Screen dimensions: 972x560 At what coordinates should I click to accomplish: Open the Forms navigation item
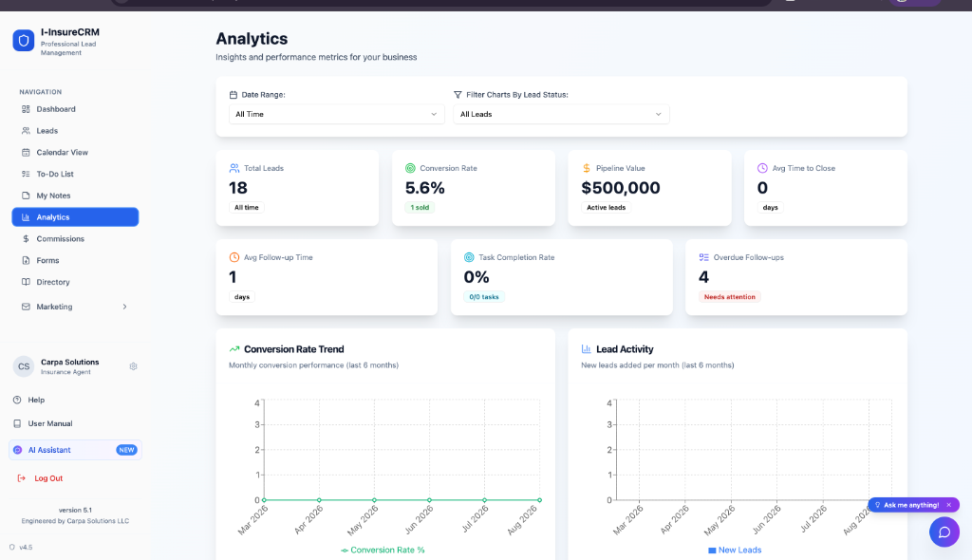pyautogui.click(x=75, y=260)
